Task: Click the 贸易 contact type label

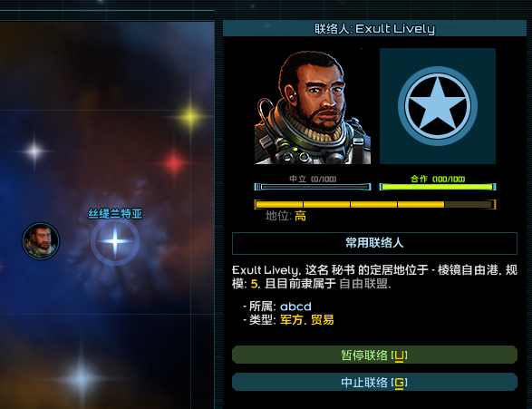Action: 322,320
